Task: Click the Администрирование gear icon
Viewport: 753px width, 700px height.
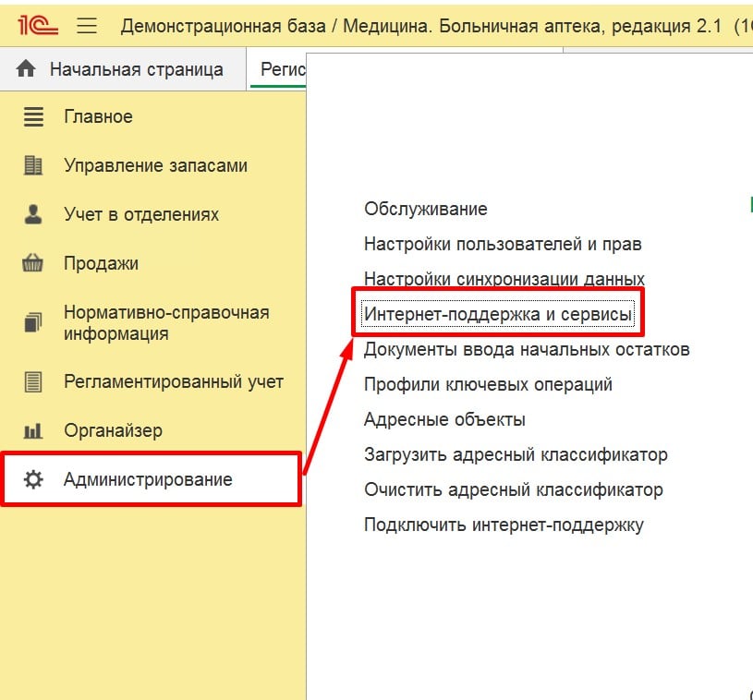Action: 33,479
